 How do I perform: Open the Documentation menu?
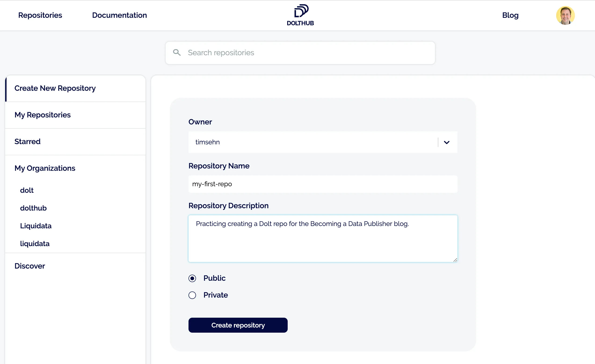(119, 15)
